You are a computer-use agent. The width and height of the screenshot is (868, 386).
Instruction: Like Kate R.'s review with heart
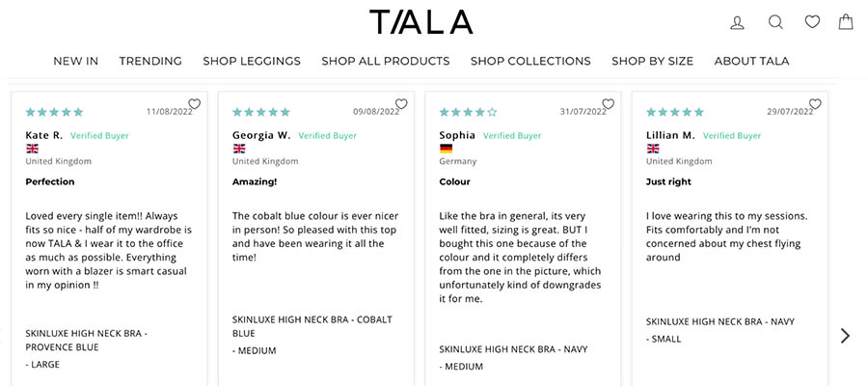194,104
